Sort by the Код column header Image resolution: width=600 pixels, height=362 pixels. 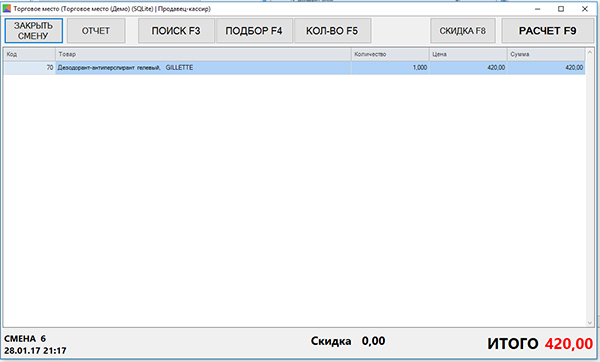point(29,54)
